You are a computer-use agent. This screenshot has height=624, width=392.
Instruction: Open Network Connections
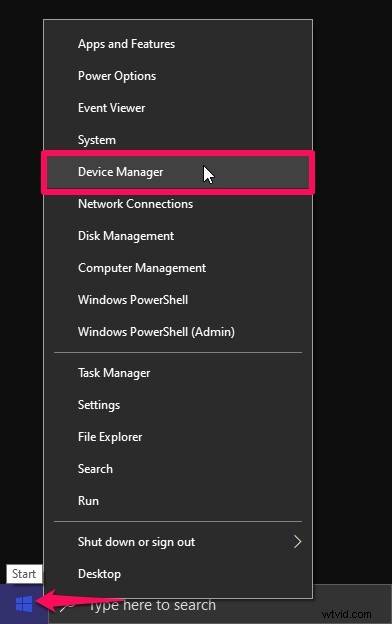(x=177, y=204)
